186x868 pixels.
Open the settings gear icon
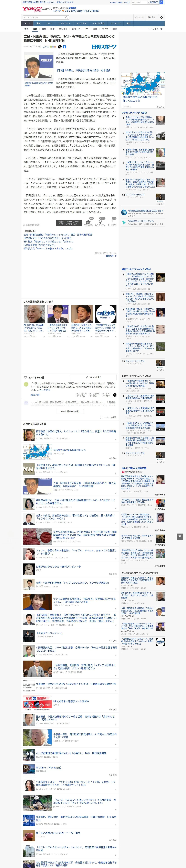(x=161, y=18)
